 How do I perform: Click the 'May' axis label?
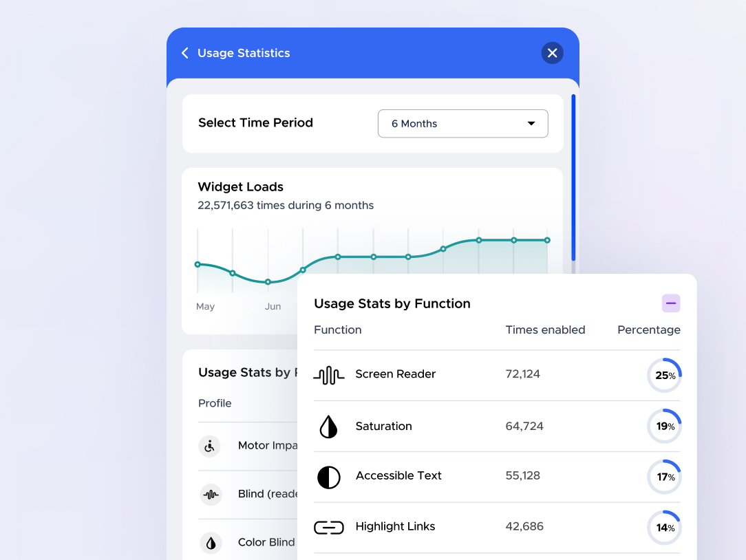205,306
